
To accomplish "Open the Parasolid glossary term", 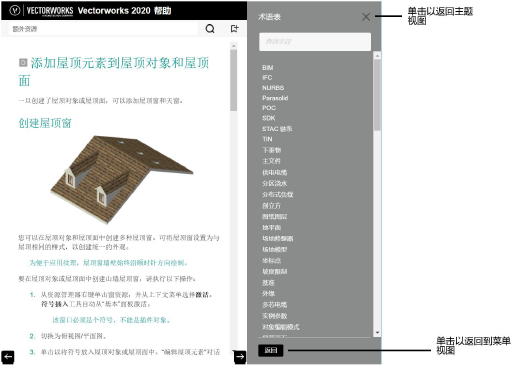I will tap(275, 98).
